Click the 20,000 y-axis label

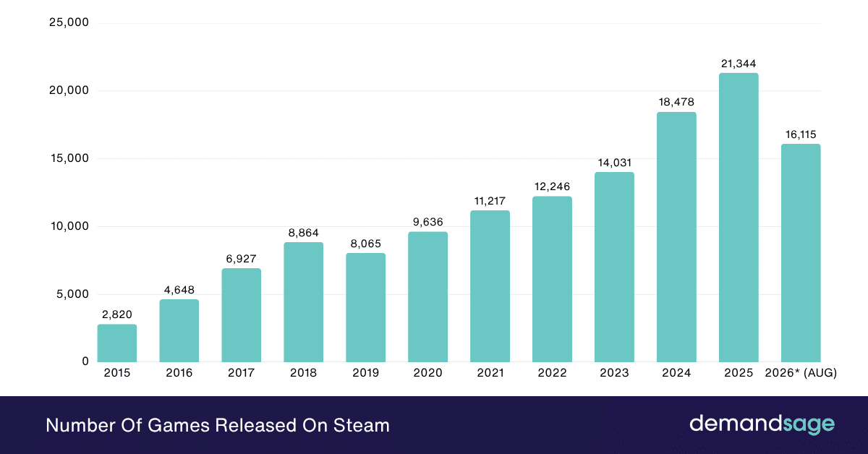(69, 91)
